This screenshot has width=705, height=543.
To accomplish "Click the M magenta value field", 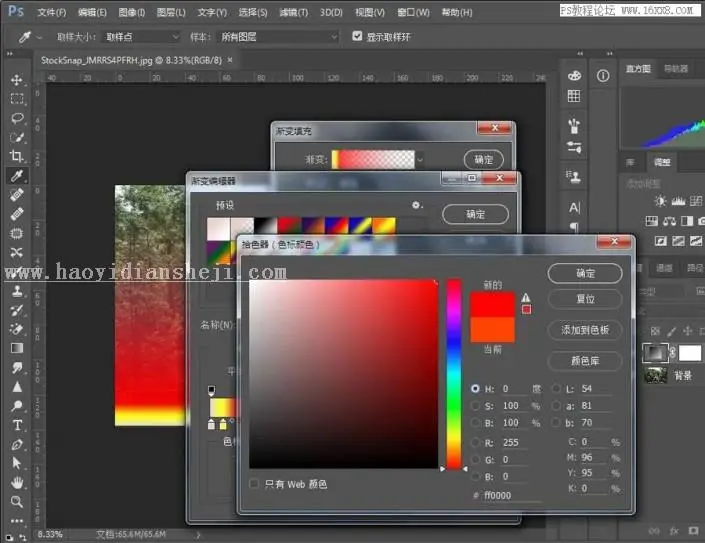I will pyautogui.click(x=595, y=457).
